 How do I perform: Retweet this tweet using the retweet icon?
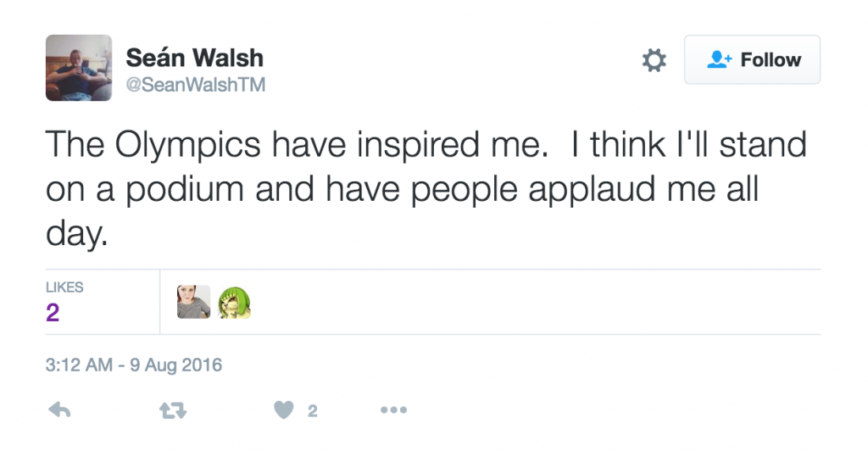(172, 410)
